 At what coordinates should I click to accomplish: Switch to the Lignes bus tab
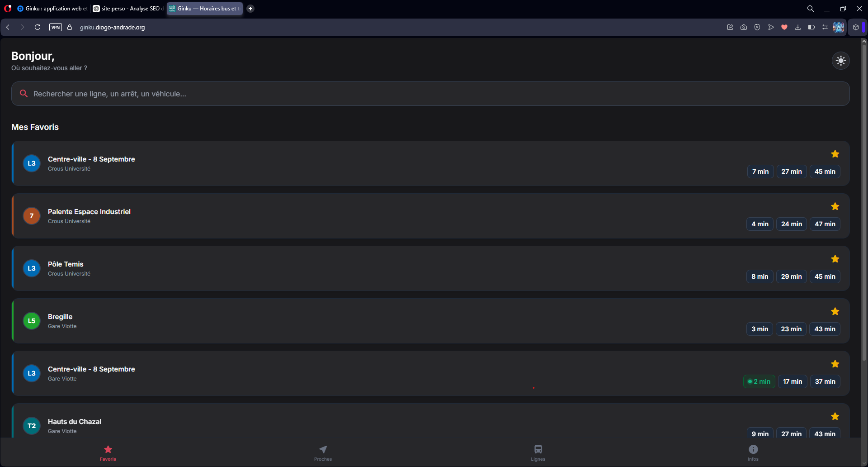[538, 453]
